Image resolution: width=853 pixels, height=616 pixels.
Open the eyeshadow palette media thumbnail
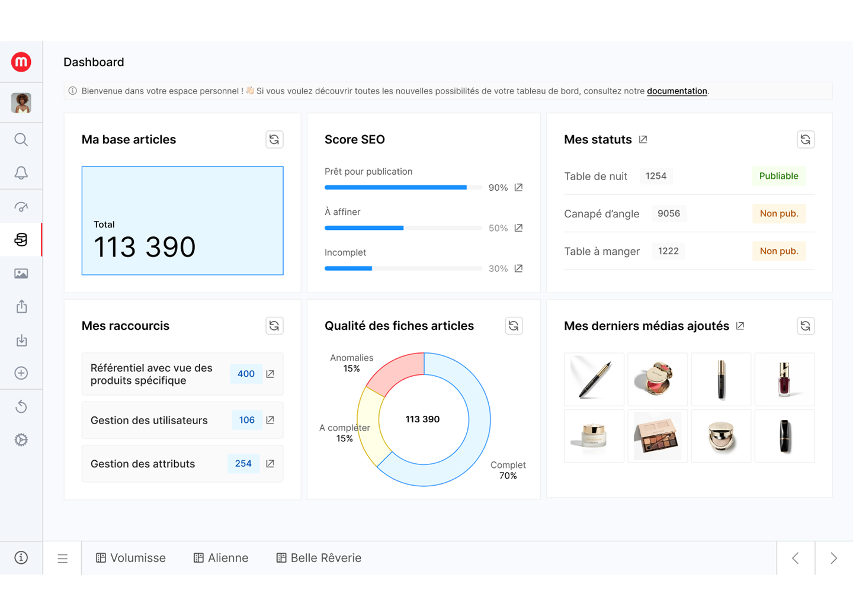pyautogui.click(x=658, y=437)
